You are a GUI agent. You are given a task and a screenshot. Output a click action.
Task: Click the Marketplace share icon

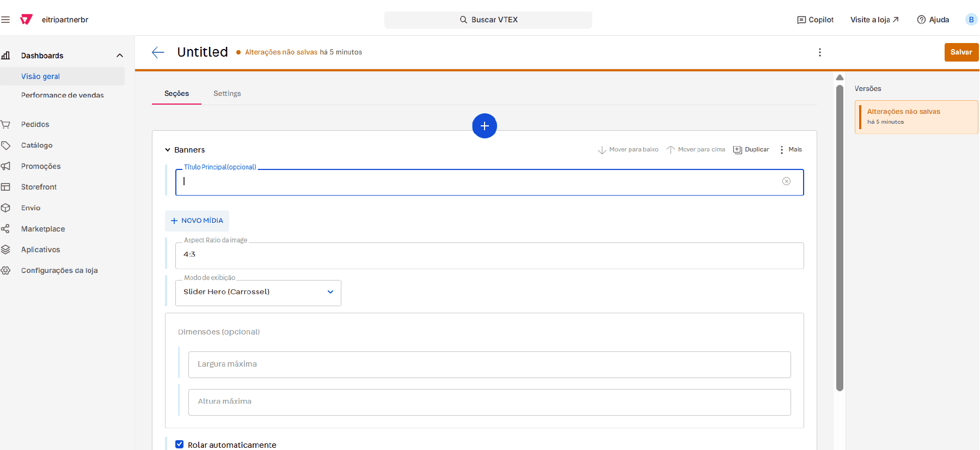[x=5, y=229]
